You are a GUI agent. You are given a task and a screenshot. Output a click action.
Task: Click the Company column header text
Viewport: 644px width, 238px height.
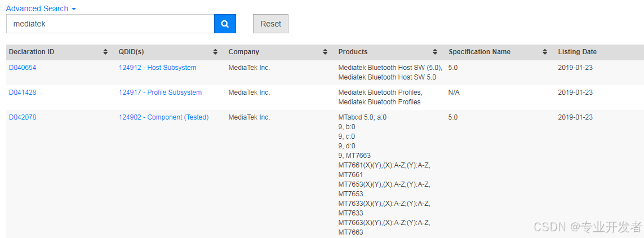[244, 52]
